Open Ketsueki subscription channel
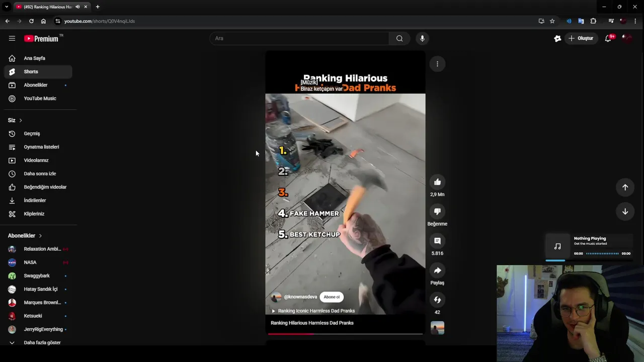The height and width of the screenshot is (362, 644). 38,316
